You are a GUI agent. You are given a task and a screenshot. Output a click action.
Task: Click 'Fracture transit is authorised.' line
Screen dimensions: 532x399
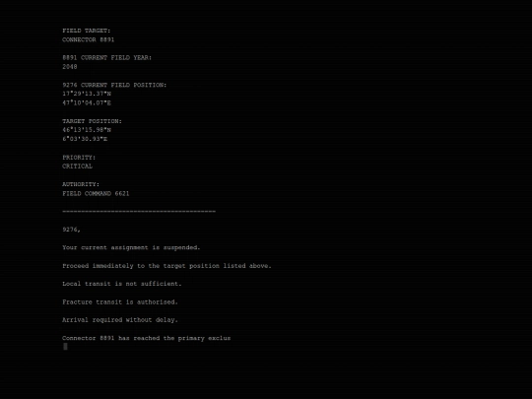click(120, 302)
